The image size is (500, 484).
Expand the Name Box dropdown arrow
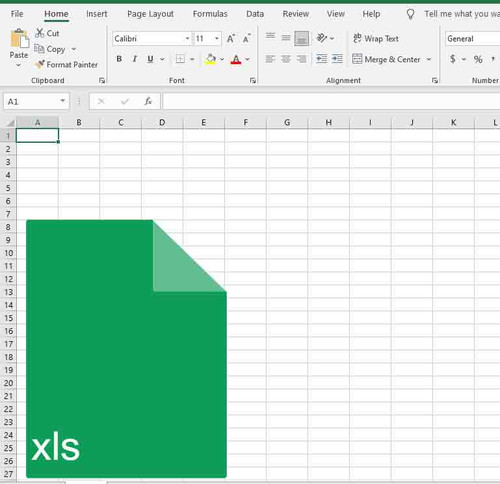coord(62,101)
